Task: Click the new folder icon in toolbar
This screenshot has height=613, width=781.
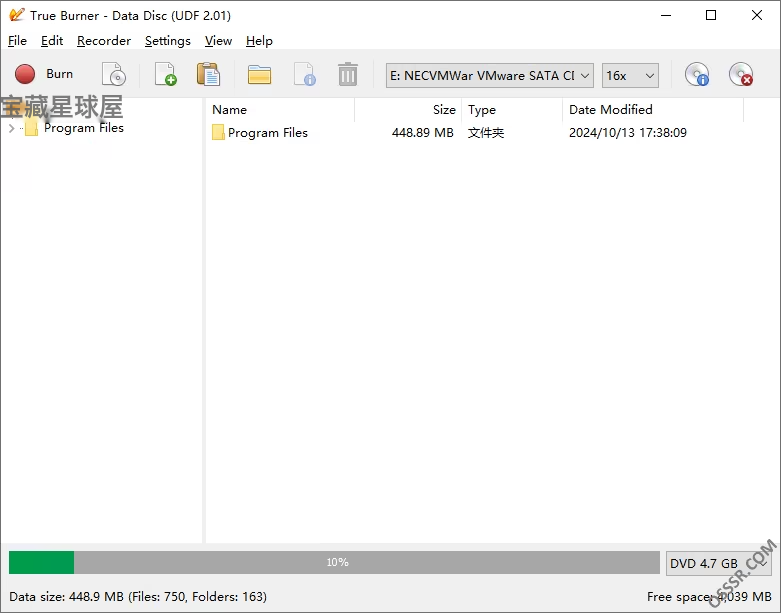Action: pyautogui.click(x=260, y=75)
